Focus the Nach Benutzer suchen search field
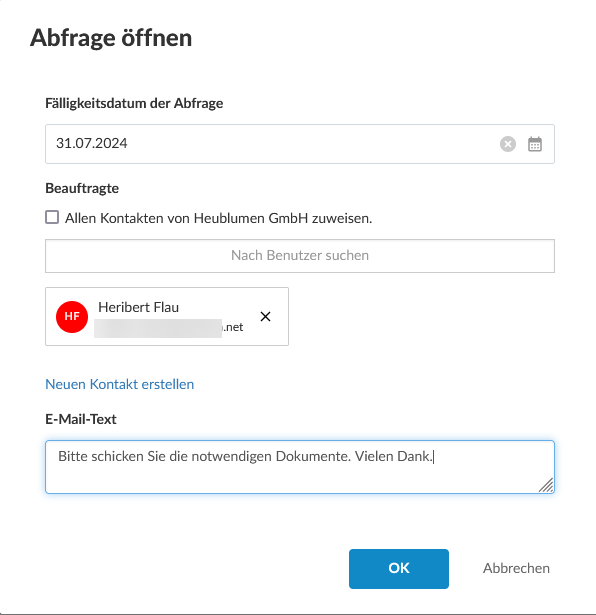The height and width of the screenshot is (615, 596). (300, 256)
